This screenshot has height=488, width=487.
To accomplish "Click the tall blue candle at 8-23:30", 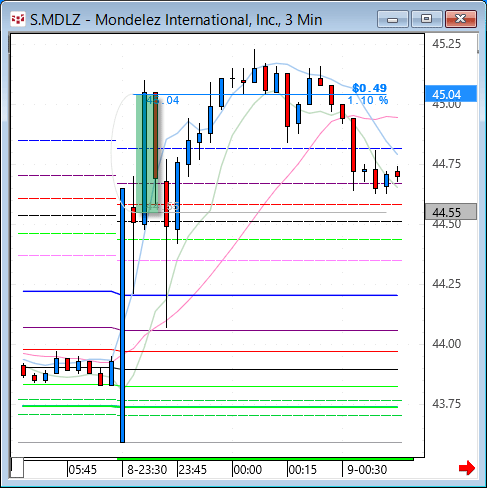I will click(x=122, y=315).
